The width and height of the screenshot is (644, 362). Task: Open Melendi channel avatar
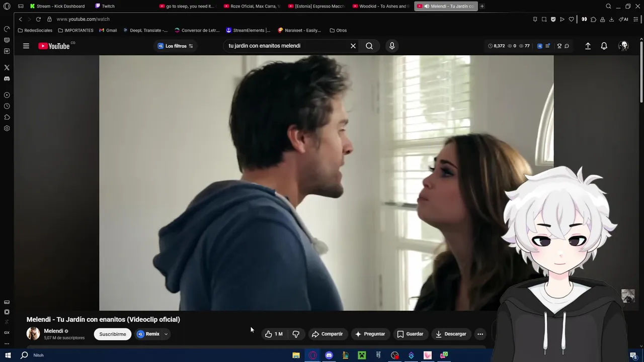click(x=33, y=334)
